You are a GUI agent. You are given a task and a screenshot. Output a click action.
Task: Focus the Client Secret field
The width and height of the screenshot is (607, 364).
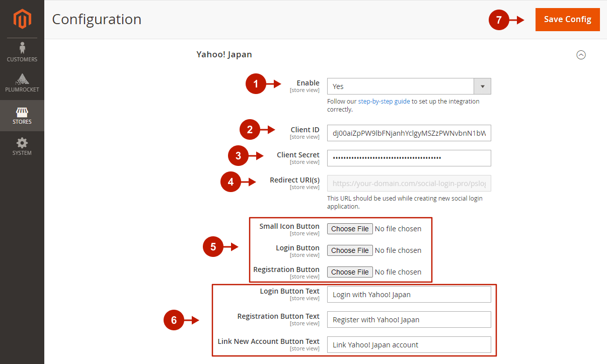pyautogui.click(x=409, y=158)
